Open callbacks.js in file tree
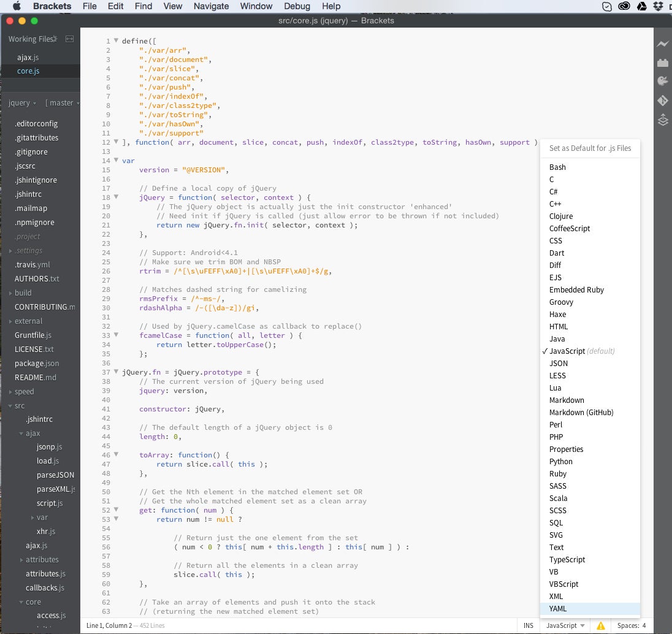 [x=45, y=587]
